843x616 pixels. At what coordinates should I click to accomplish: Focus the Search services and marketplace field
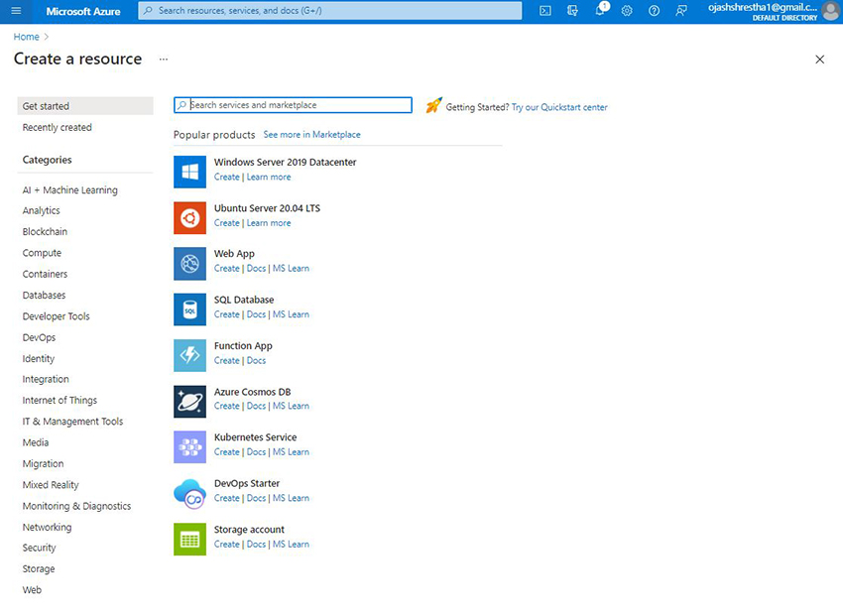[x=298, y=105]
